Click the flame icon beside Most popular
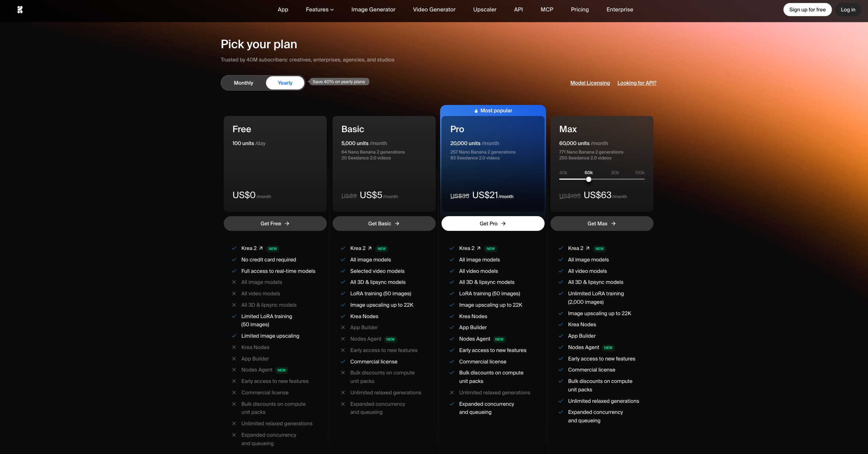 coord(476,111)
